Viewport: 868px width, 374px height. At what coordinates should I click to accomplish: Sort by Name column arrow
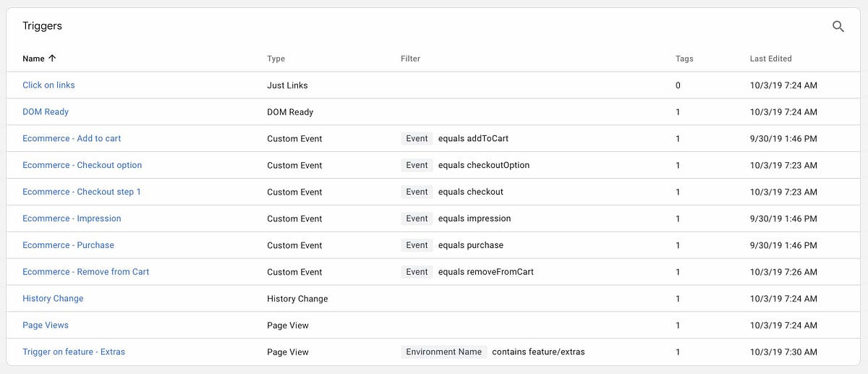coord(52,59)
